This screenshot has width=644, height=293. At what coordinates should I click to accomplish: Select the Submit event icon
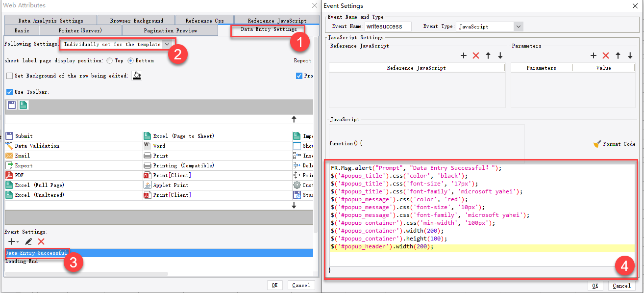point(9,136)
